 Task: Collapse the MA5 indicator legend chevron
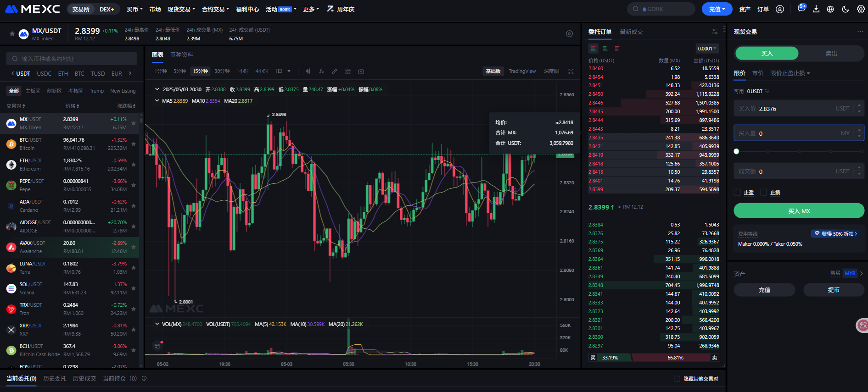(157, 101)
